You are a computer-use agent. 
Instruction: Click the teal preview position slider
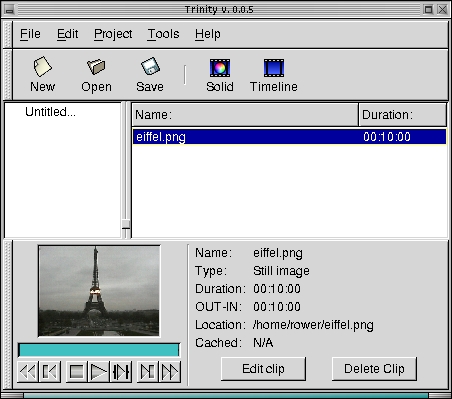[x=99, y=350]
